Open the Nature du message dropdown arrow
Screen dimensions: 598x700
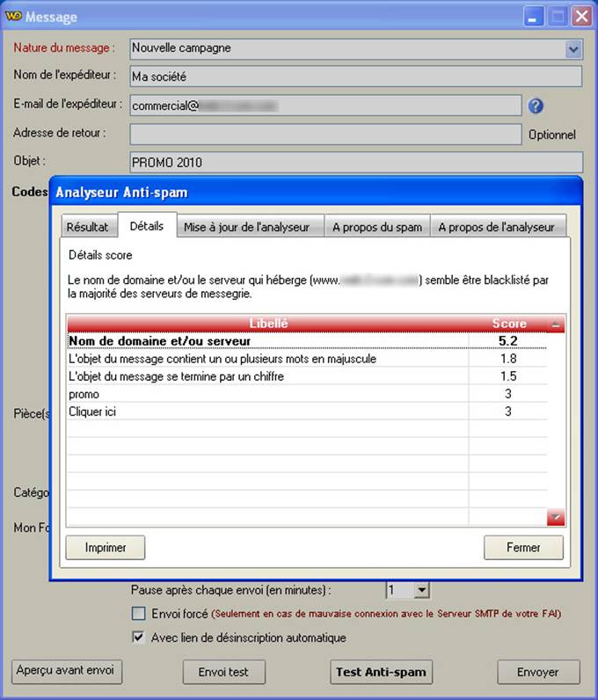(573, 49)
